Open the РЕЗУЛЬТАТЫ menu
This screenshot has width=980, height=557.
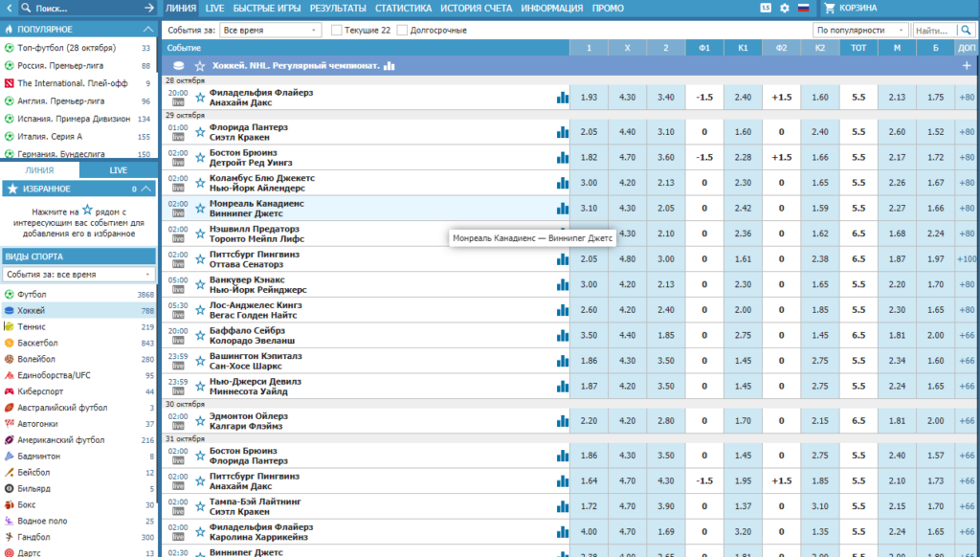tap(338, 8)
